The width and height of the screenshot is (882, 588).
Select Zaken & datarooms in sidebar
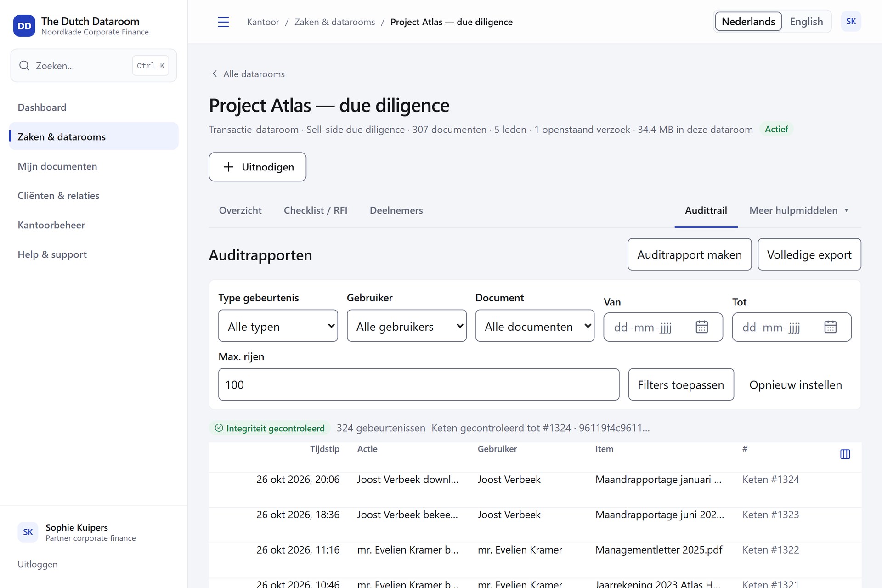pyautogui.click(x=94, y=136)
